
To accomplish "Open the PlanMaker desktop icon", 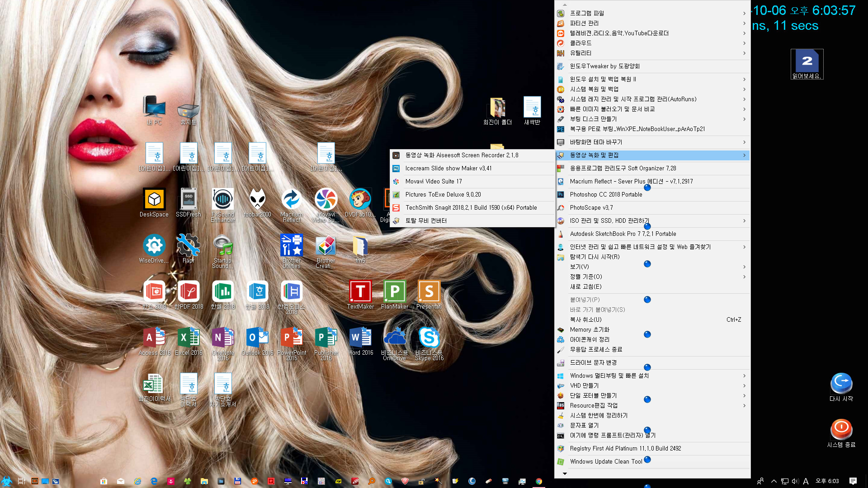I will click(395, 295).
